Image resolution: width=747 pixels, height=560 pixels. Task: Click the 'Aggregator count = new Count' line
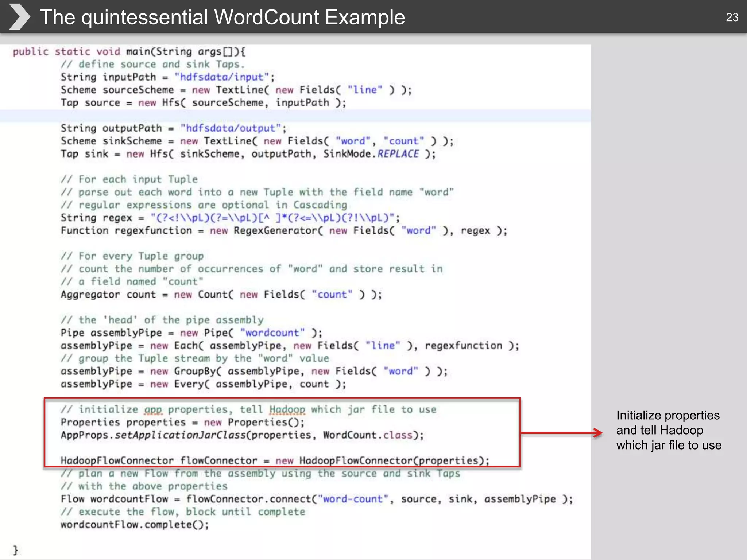[x=221, y=294]
